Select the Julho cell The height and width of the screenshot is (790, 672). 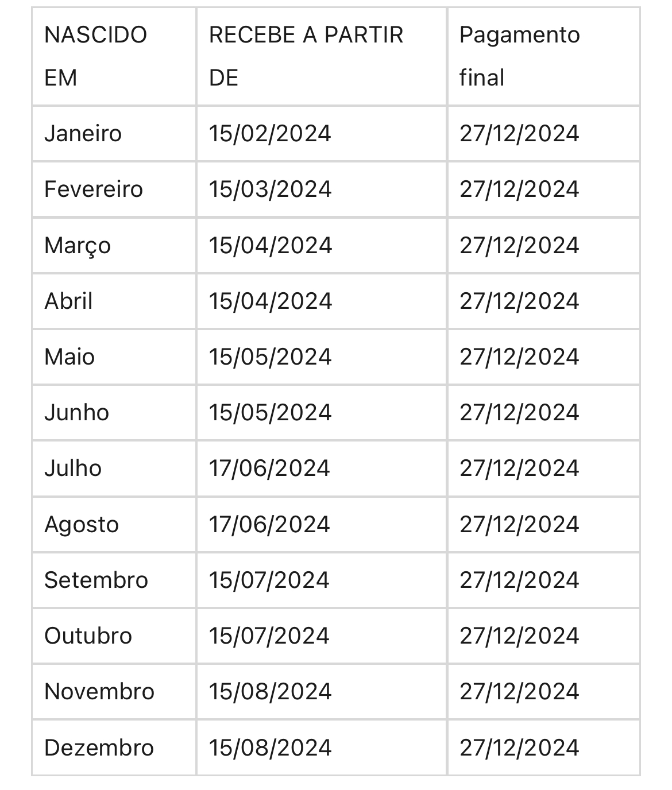click(114, 468)
